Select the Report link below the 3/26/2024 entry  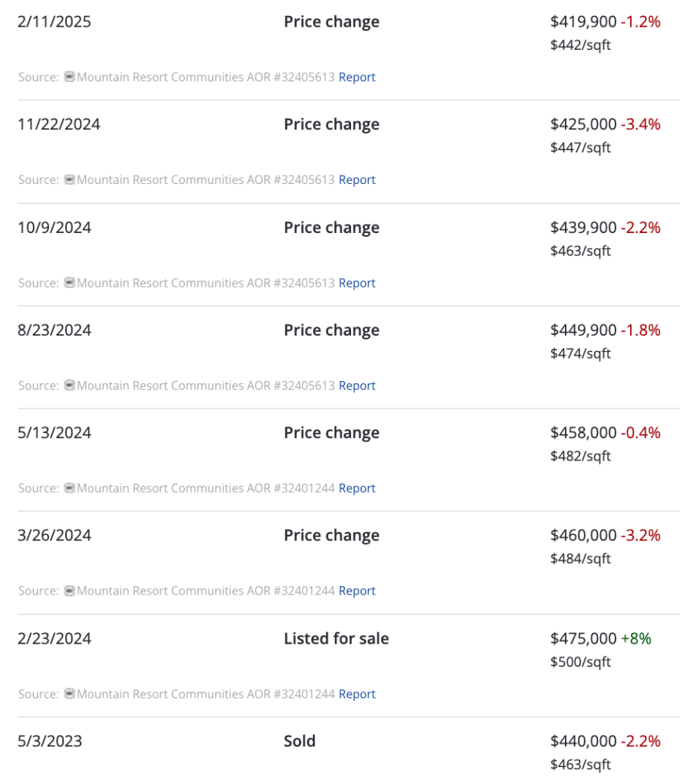pos(356,591)
